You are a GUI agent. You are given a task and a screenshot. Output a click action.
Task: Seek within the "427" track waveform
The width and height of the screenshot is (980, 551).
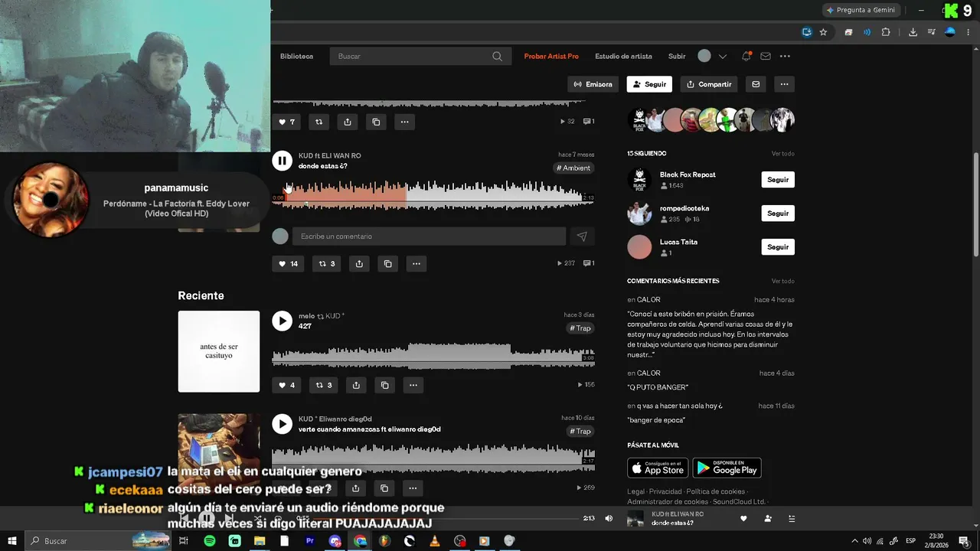coord(433,356)
